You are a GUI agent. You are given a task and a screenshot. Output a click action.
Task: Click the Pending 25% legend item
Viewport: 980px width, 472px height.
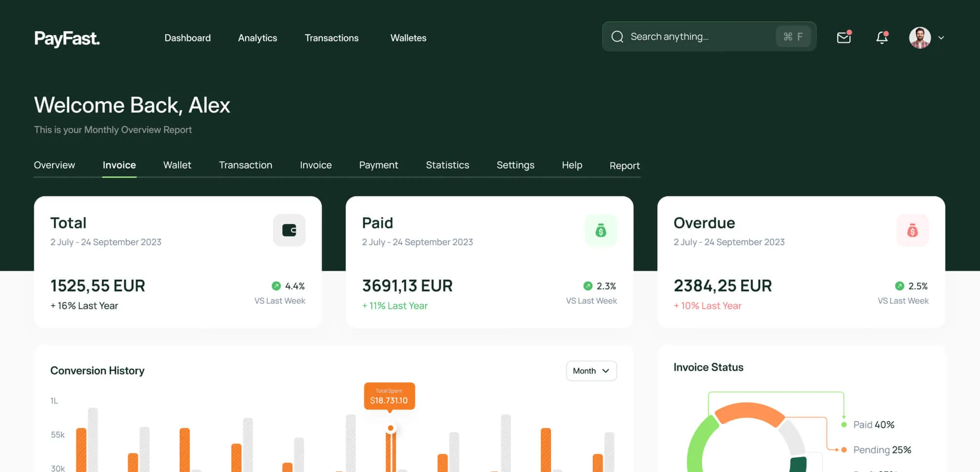[876, 450]
